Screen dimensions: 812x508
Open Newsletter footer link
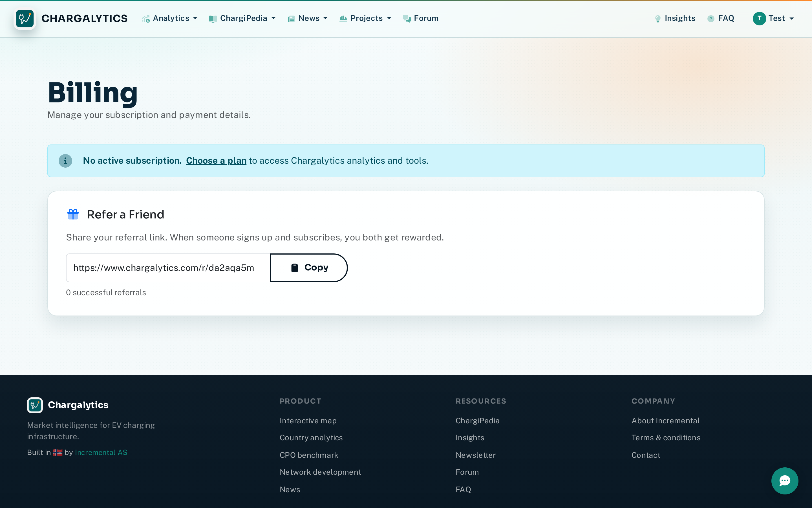click(x=475, y=455)
